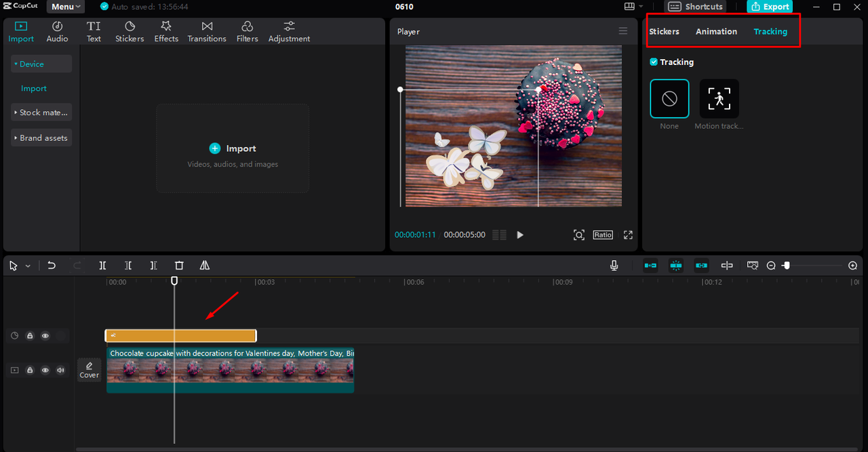This screenshot has width=868, height=452.
Task: Split clip at playhead
Action: click(x=102, y=266)
